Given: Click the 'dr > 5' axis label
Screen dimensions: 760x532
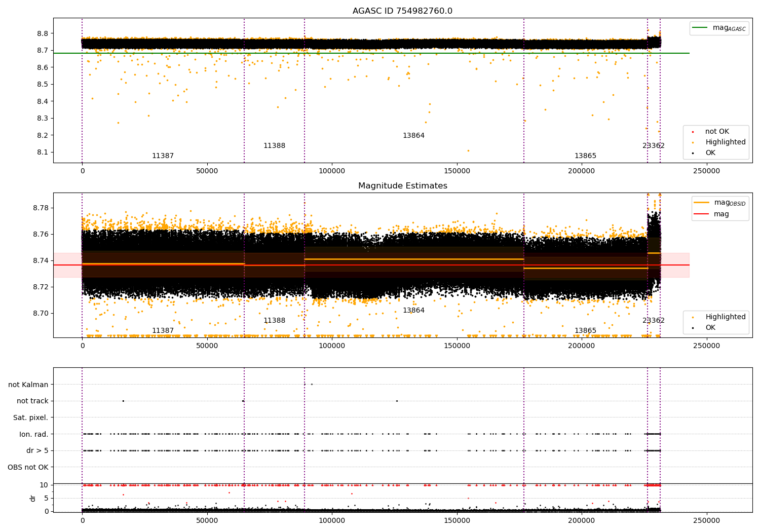Looking at the screenshot, I should 37,450.
